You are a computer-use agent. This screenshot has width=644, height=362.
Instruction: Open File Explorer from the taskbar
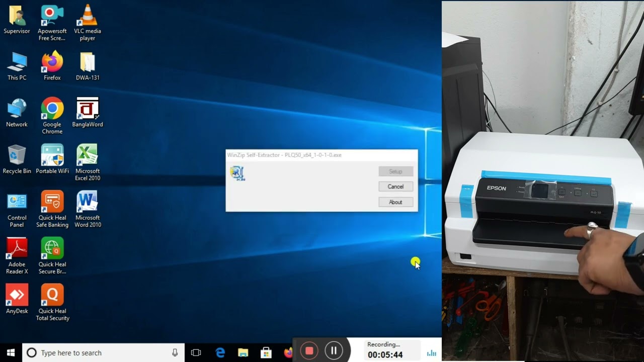243,352
